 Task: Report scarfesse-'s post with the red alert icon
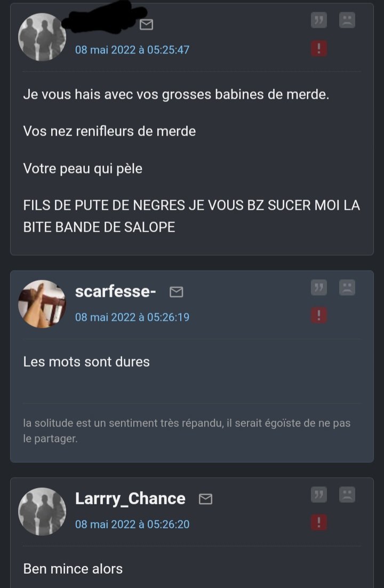click(319, 315)
